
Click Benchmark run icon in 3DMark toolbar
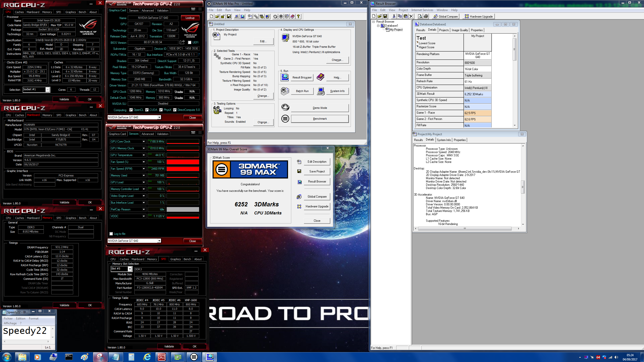click(x=281, y=17)
